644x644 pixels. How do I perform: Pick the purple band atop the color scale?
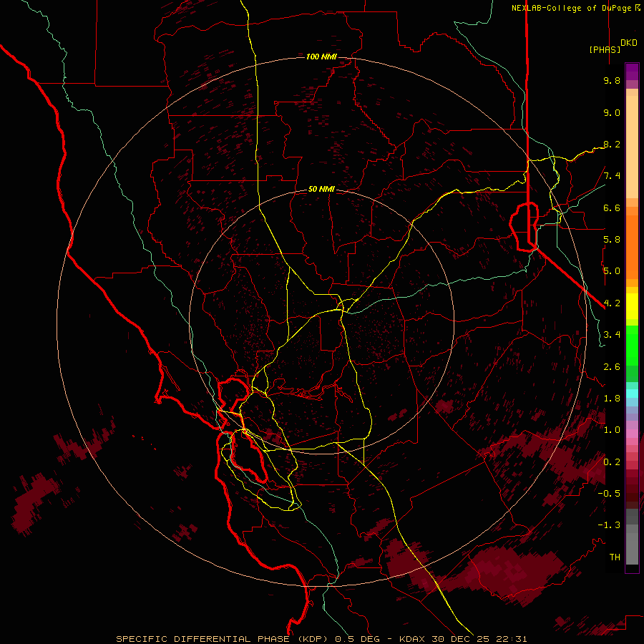632,72
